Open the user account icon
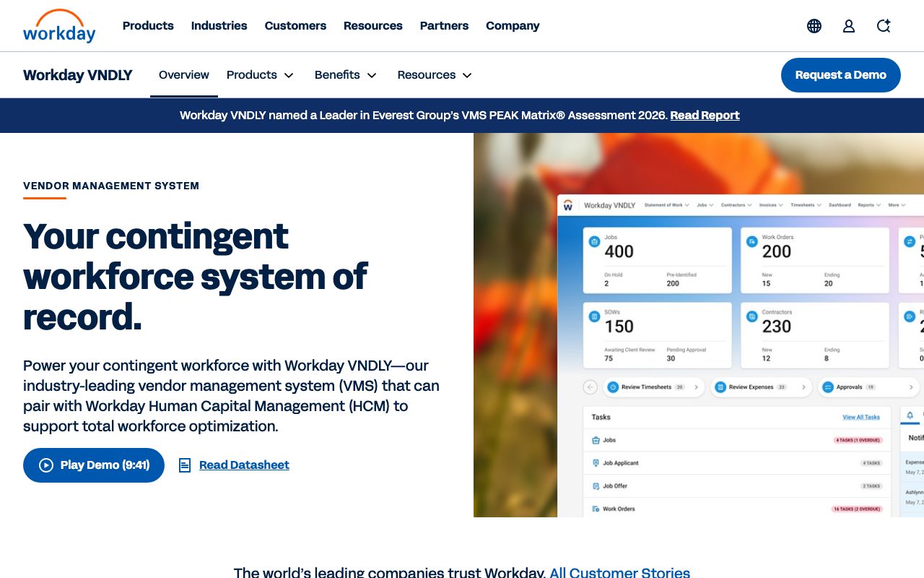The height and width of the screenshot is (578, 924). pos(849,26)
